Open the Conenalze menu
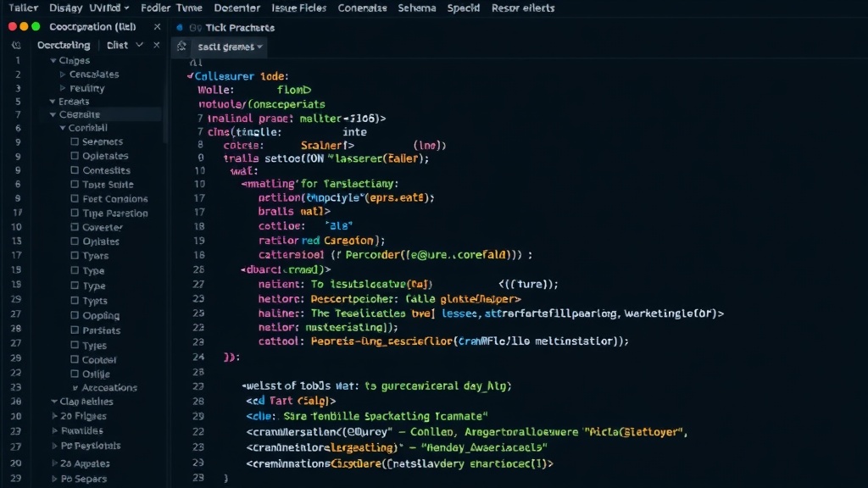 362,8
